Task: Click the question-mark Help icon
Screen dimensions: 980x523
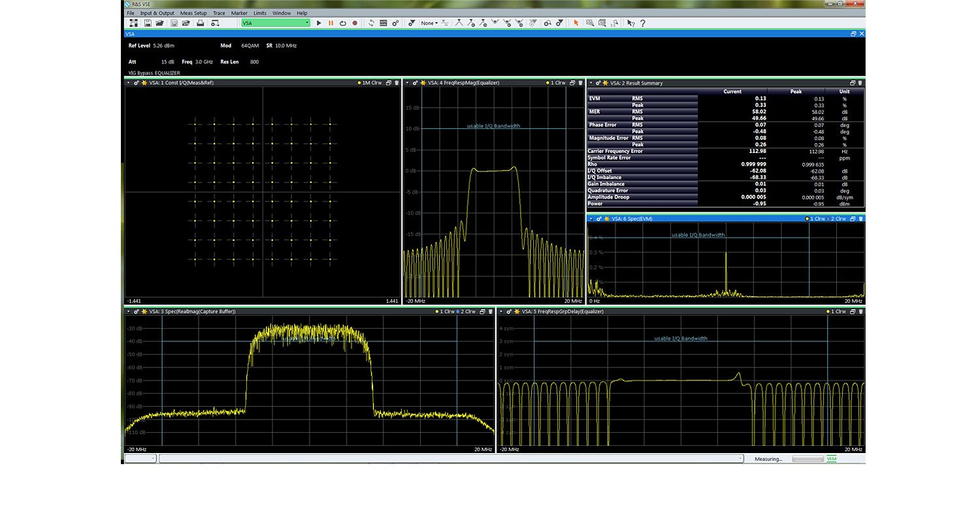Action: pos(643,23)
